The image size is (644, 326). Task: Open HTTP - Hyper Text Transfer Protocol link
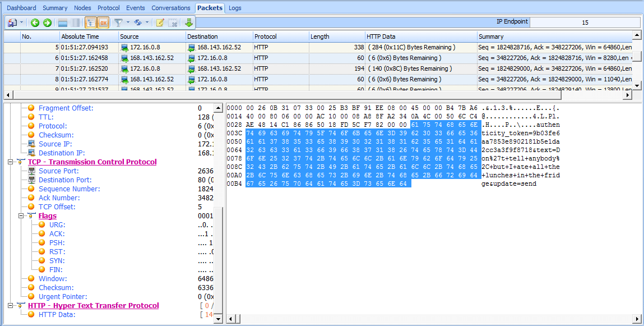pyautogui.click(x=93, y=305)
